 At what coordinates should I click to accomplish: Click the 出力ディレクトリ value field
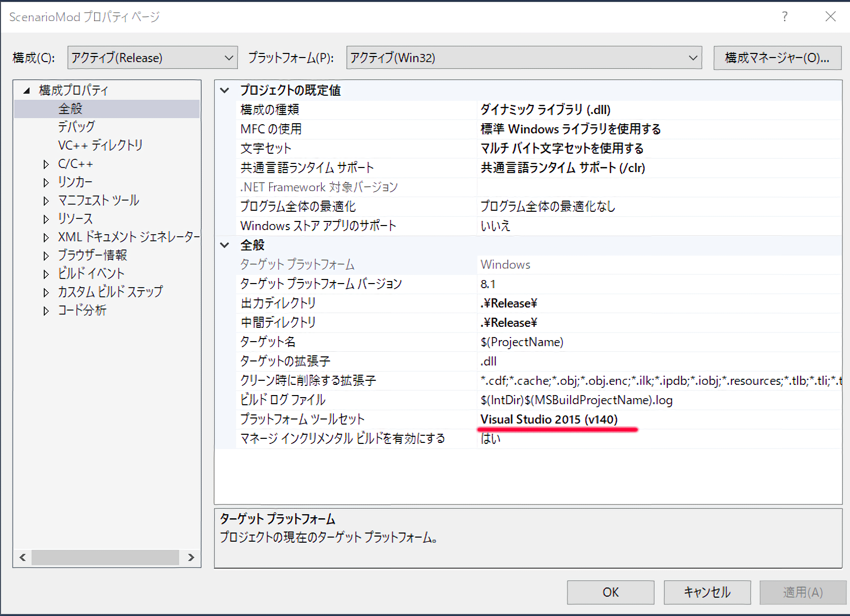(x=657, y=303)
